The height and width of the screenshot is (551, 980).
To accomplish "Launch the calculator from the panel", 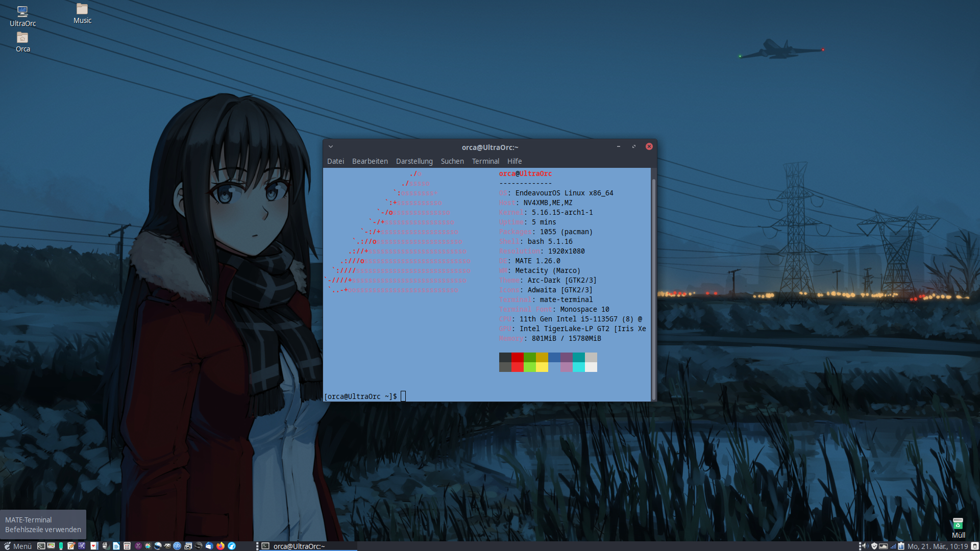I will click(127, 546).
